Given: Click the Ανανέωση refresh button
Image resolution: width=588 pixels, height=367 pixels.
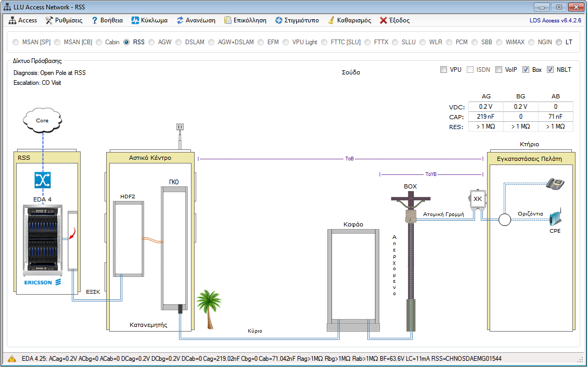Looking at the screenshot, I should pyautogui.click(x=196, y=20).
